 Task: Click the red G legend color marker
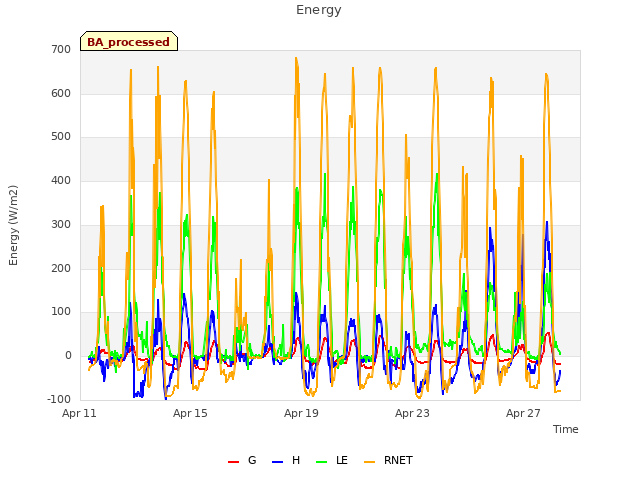[x=233, y=462]
